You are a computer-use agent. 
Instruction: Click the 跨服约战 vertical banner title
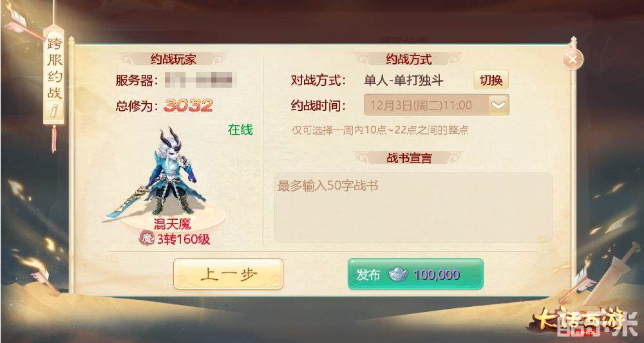pos(54,69)
